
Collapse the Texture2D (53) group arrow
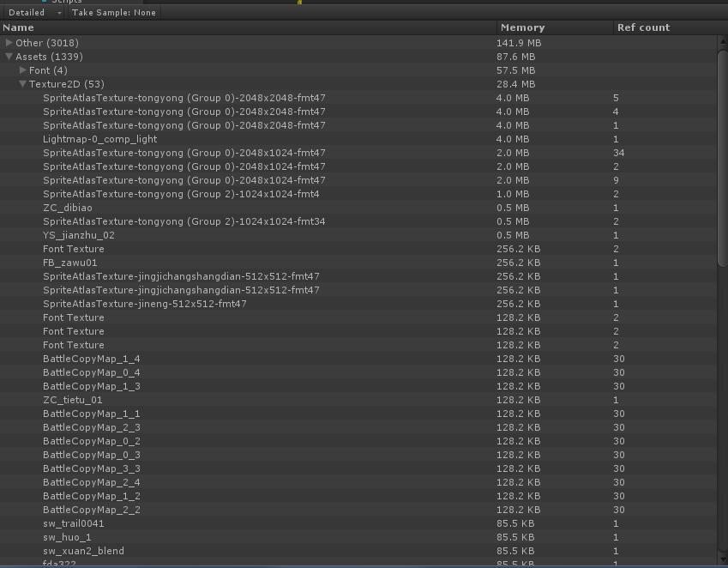coord(22,84)
